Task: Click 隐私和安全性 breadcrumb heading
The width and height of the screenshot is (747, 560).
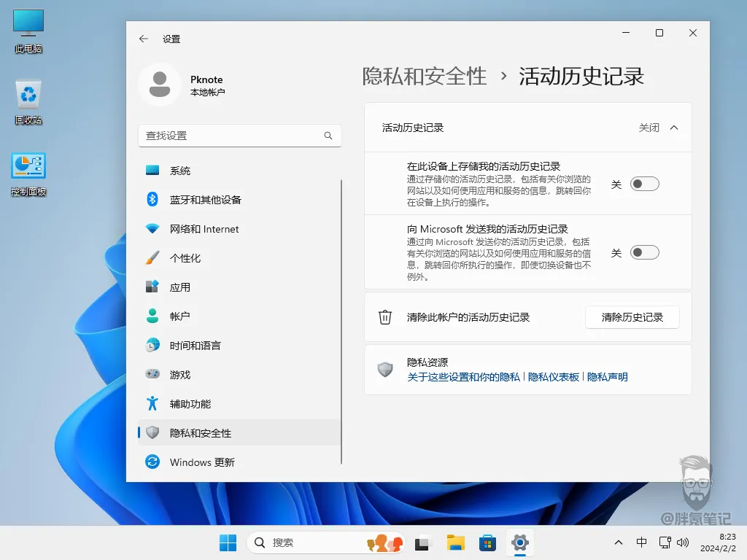Action: (x=425, y=76)
